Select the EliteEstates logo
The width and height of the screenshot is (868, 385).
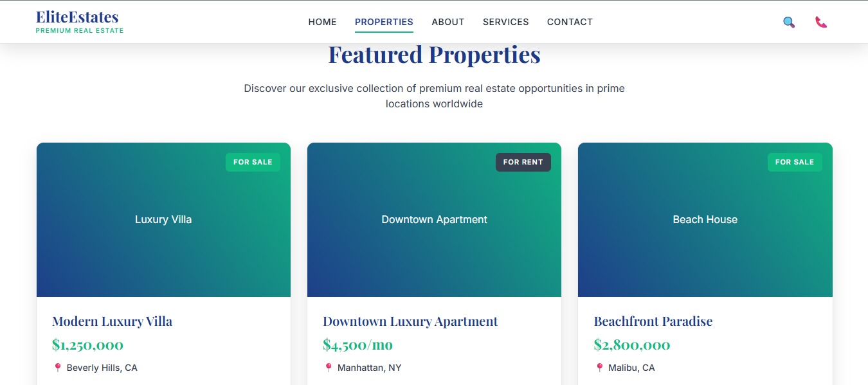coord(78,21)
